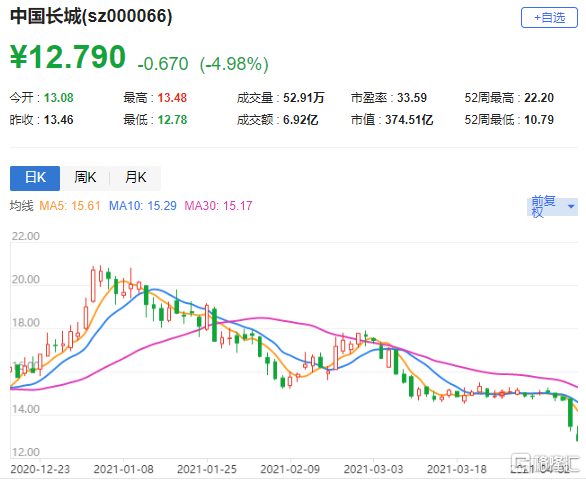Click the 52周最高 value 22.20

point(539,98)
